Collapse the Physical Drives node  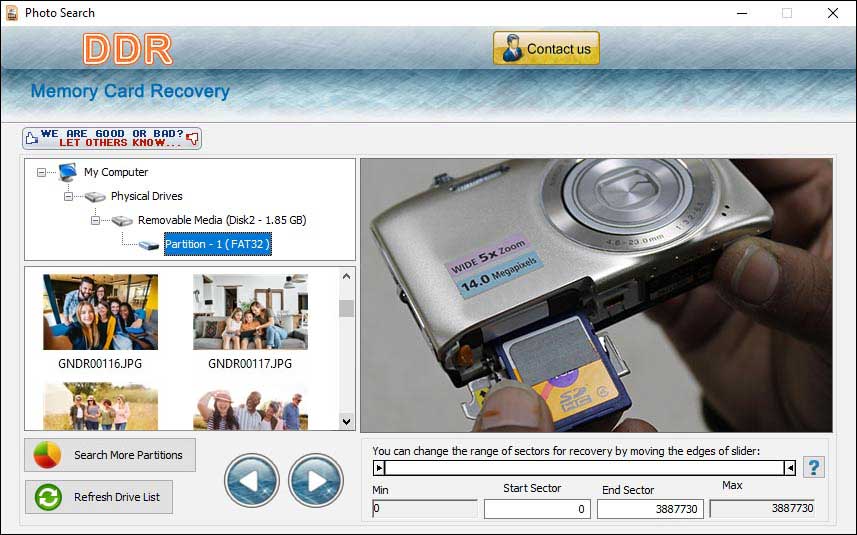pos(68,196)
